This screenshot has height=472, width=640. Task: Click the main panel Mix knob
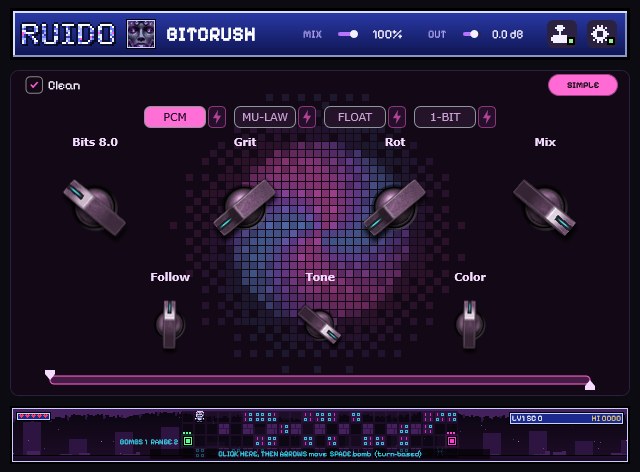pyautogui.click(x=544, y=207)
